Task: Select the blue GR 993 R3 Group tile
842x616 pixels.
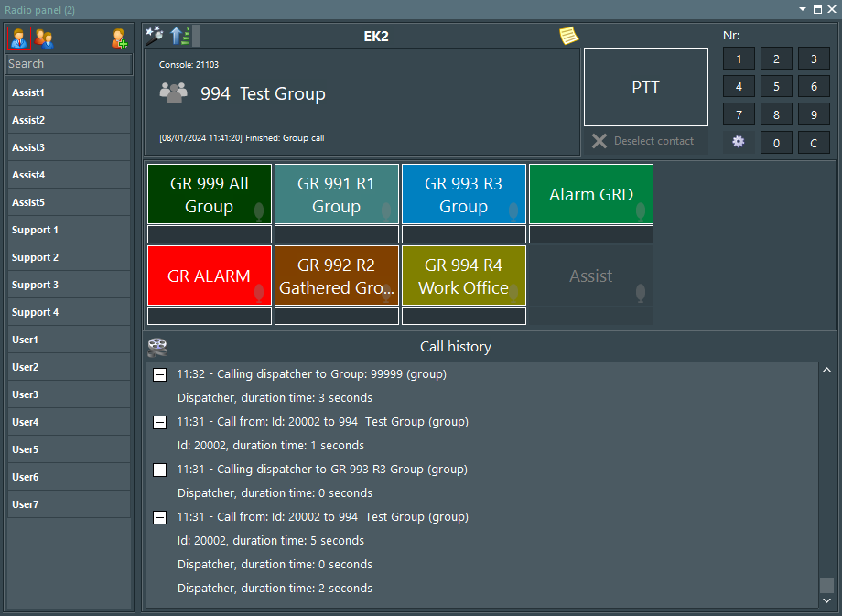Action: click(463, 194)
